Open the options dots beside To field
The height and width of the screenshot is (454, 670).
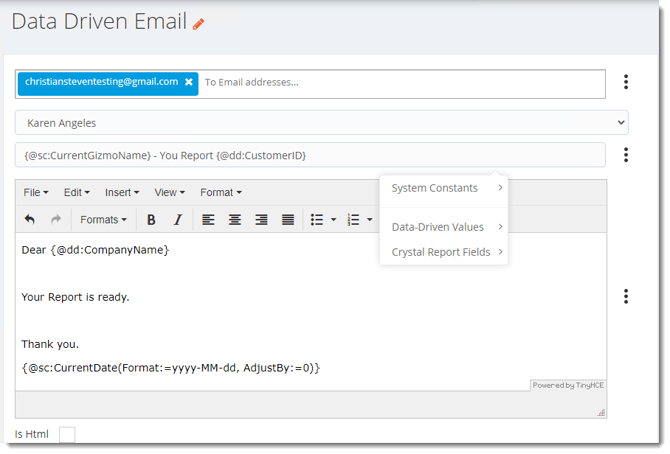(626, 82)
